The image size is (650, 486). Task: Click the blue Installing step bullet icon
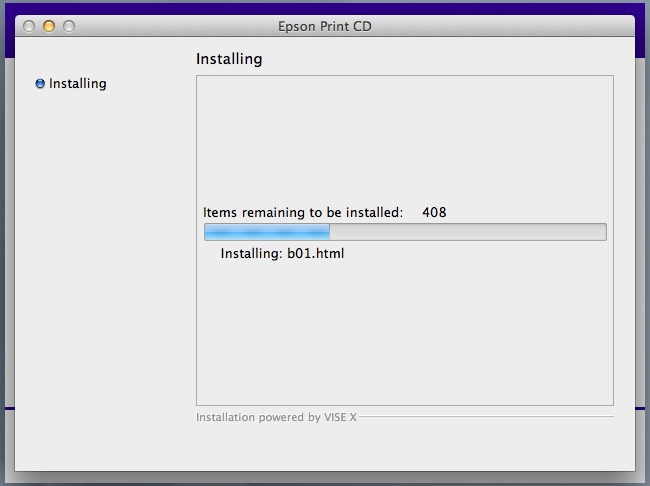[40, 84]
